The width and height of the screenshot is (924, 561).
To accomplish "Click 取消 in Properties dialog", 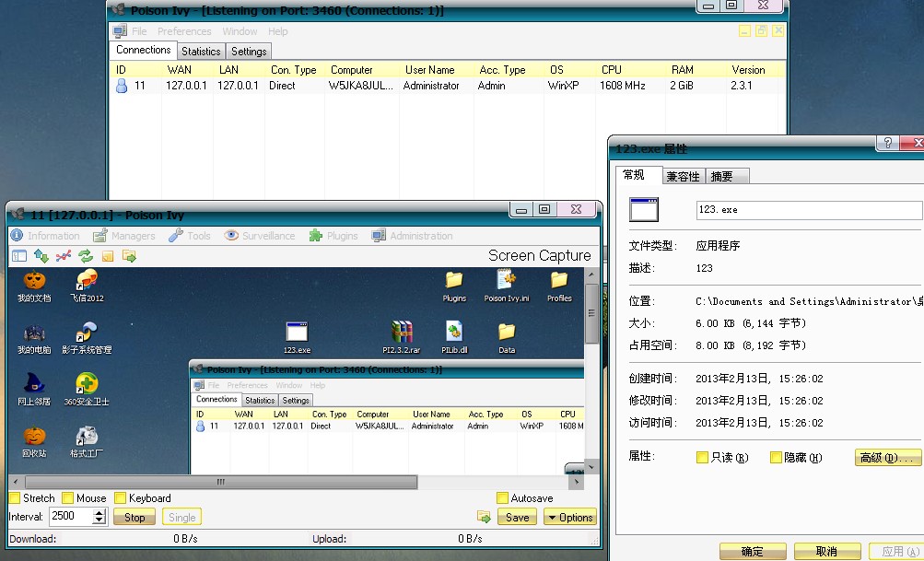I will click(x=826, y=552).
